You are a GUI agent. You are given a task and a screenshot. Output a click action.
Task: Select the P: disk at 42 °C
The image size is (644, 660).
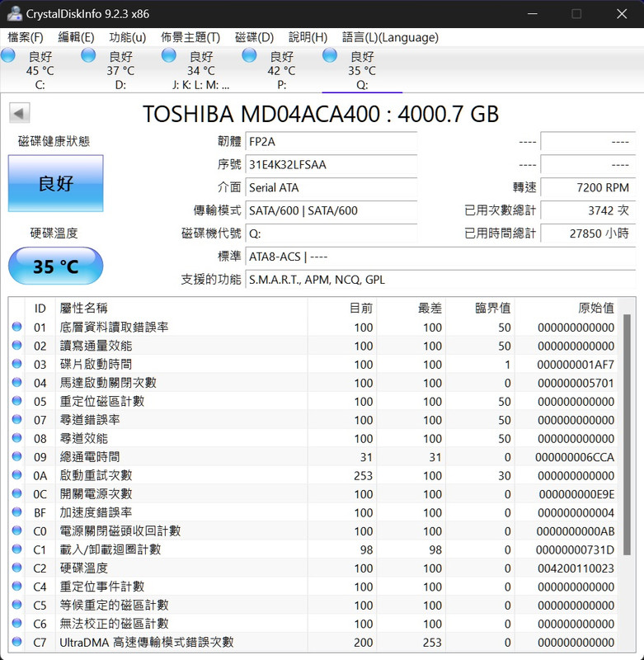pyautogui.click(x=281, y=69)
